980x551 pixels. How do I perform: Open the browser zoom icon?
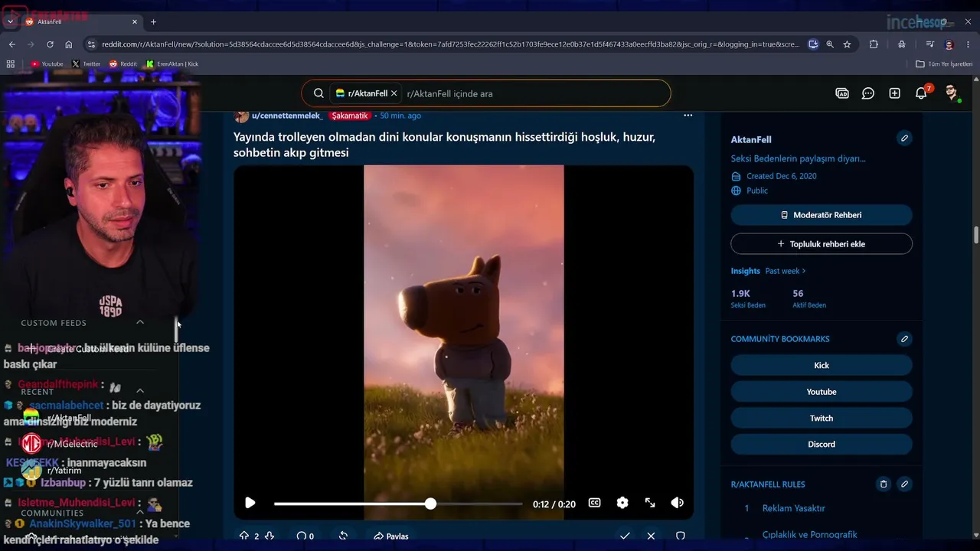coord(830,44)
